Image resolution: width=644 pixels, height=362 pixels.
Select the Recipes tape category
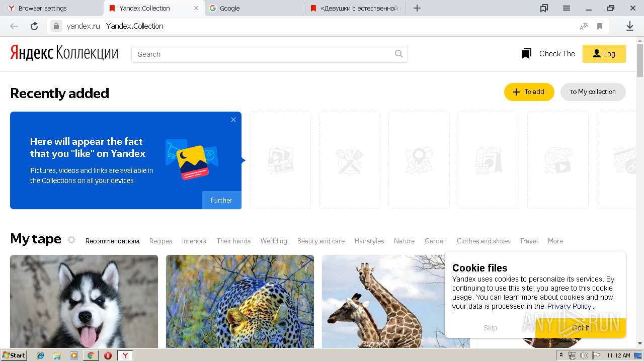click(160, 241)
